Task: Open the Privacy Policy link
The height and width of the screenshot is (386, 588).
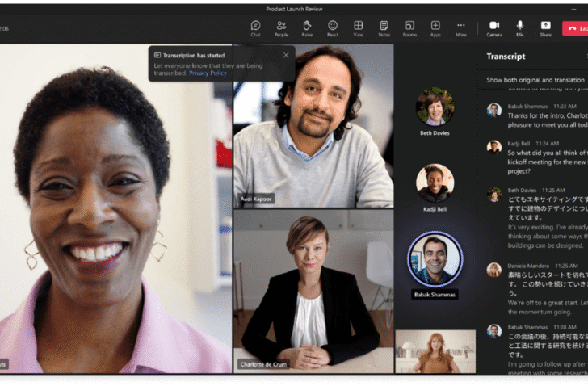Action: pos(208,73)
